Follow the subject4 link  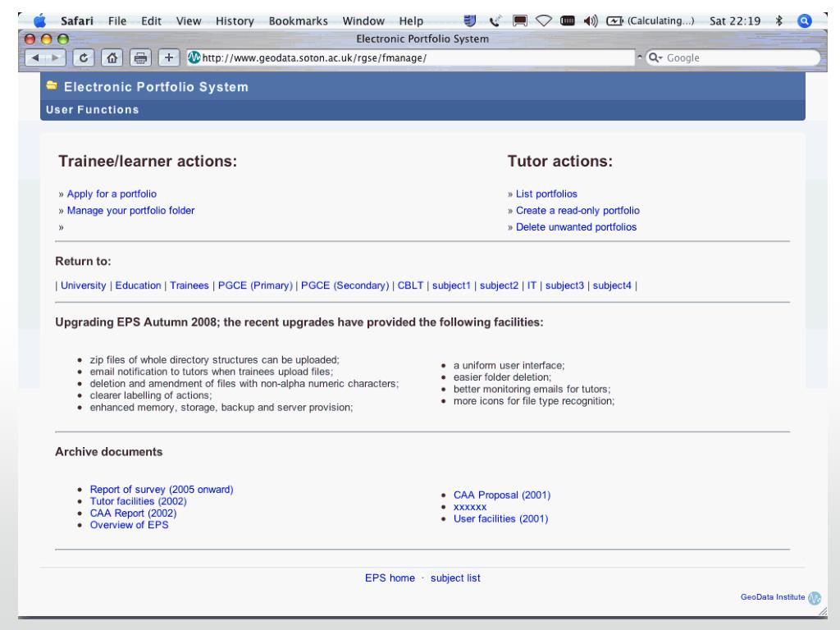[x=612, y=285]
